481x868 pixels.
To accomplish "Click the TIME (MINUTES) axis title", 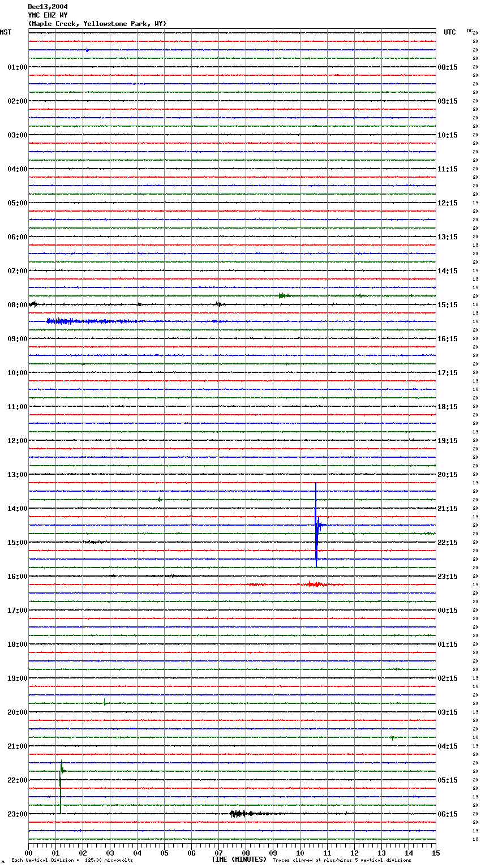I will [239, 860].
